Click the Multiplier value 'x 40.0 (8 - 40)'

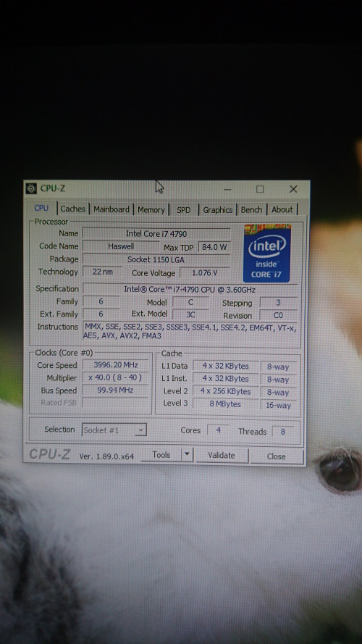pos(116,377)
